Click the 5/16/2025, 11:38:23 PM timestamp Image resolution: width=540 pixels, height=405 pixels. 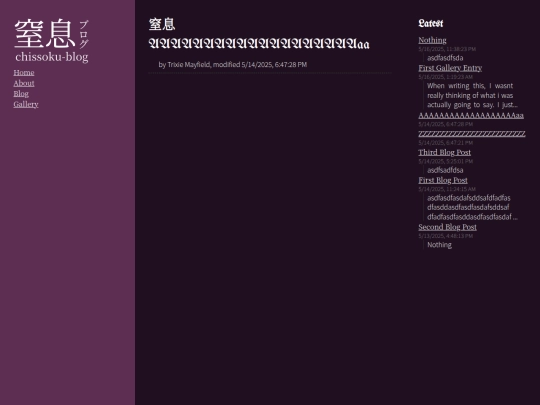point(447,49)
